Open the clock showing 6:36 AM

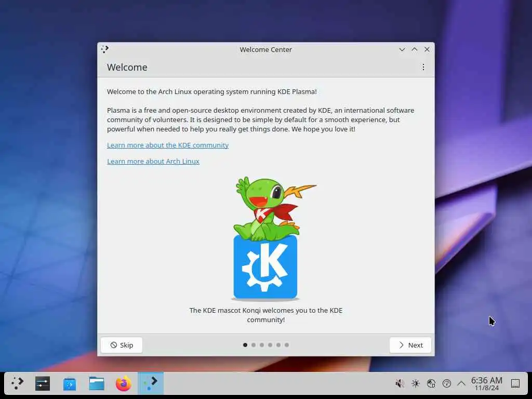click(486, 383)
